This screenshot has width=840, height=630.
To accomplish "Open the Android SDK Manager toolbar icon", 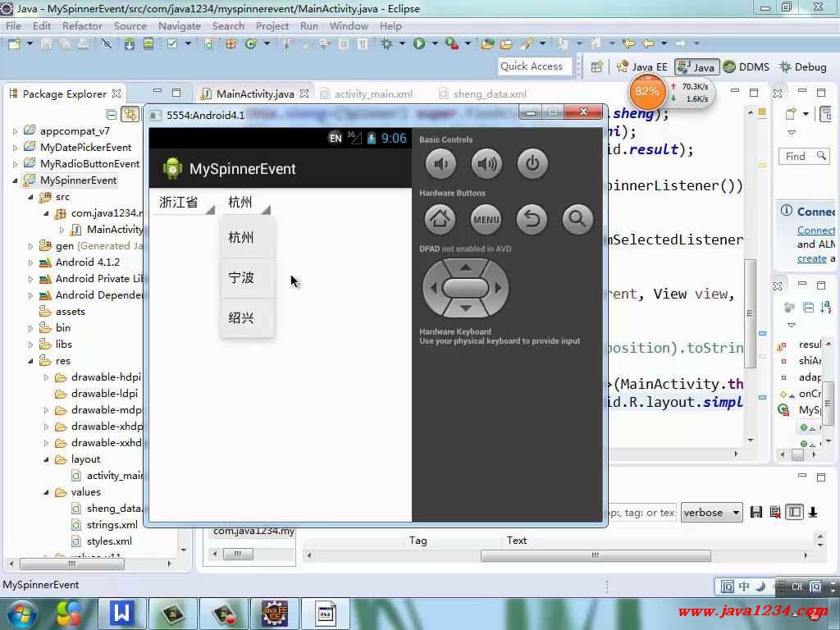I will pos(129,43).
